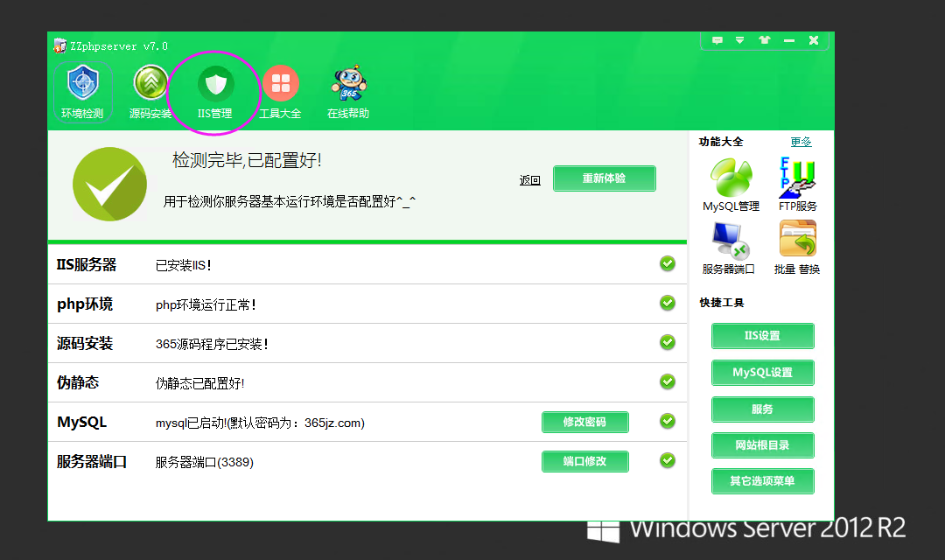This screenshot has width=945, height=560.
Task: Click the message bubble icon in title bar
Action: tap(717, 40)
